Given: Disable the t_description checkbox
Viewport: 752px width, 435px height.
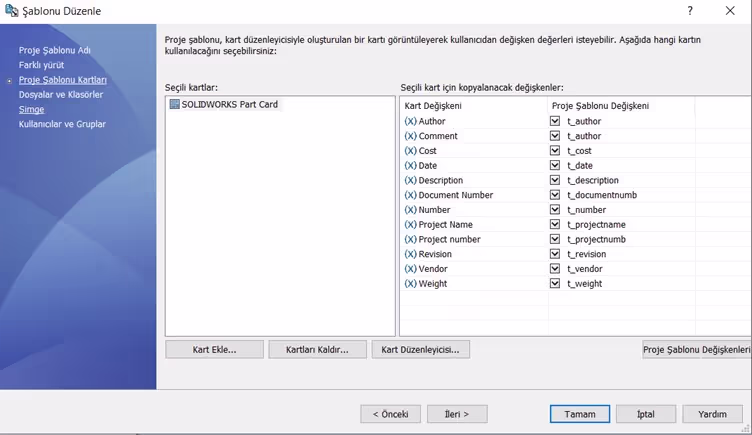Looking at the screenshot, I should click(x=555, y=180).
